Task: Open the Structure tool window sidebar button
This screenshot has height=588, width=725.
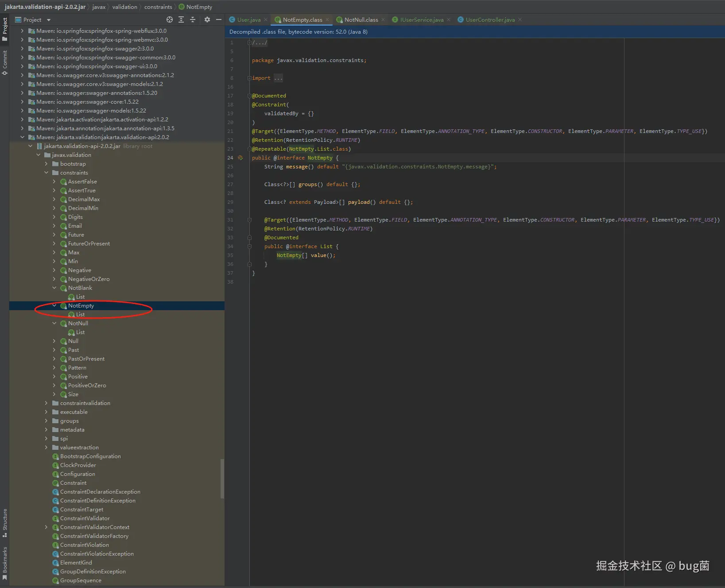Action: tap(5, 523)
